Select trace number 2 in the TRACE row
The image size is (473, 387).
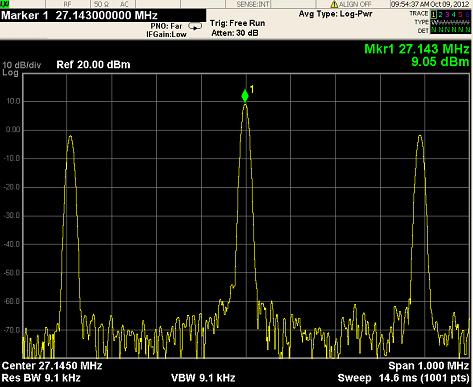click(441, 14)
